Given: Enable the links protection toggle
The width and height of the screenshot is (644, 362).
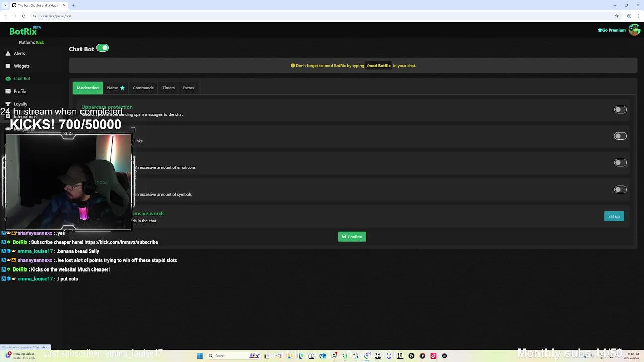Looking at the screenshot, I should tap(620, 136).
